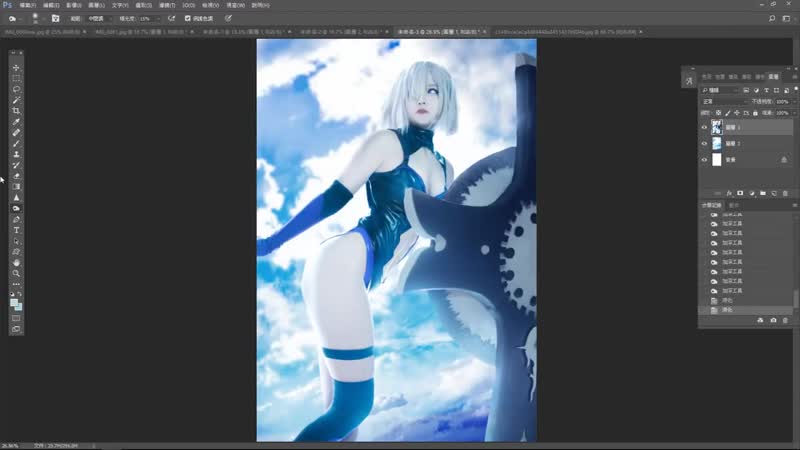Image resolution: width=800 pixels, height=450 pixels.
Task: Add a layer mask
Action: point(740,193)
